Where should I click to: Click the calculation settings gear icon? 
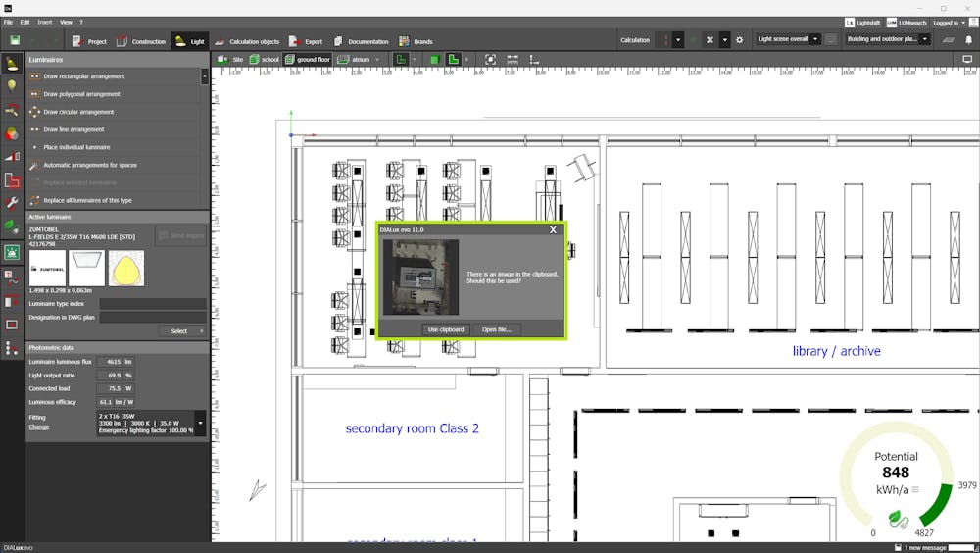click(740, 40)
